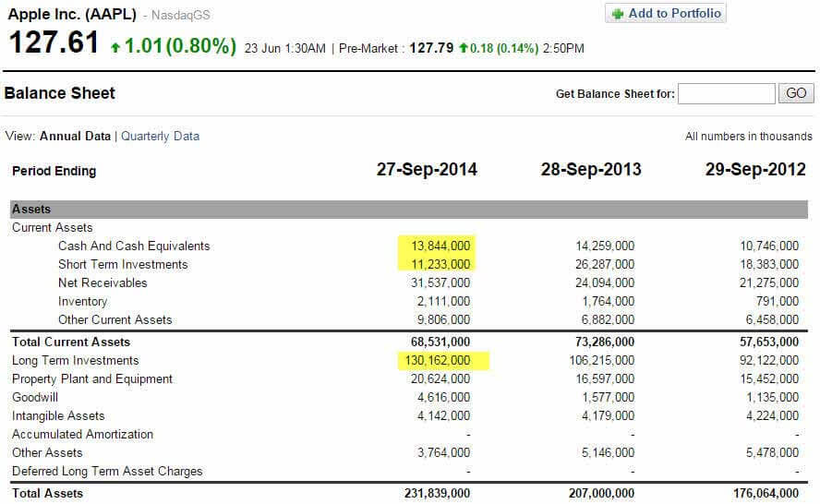Viewport: 820px width, 504px height.
Task: Click the Assets section header
Action: (409, 210)
